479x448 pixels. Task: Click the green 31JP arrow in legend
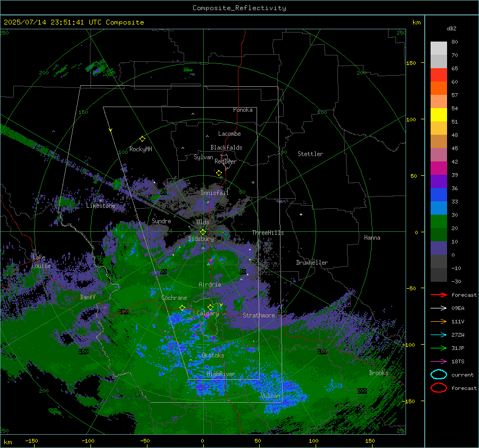coord(439,348)
